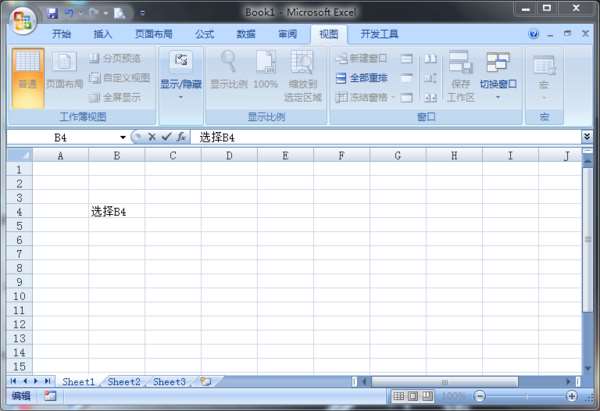Screen dimensions: 600x411
Task: Open 冻结窗格 dropdown
Action: 365,98
